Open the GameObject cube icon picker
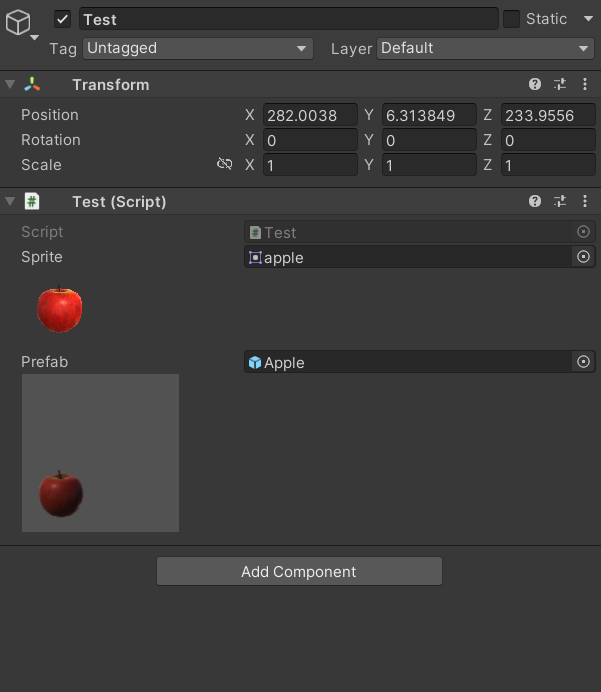Screen dimensions: 601x692 point(21,24)
